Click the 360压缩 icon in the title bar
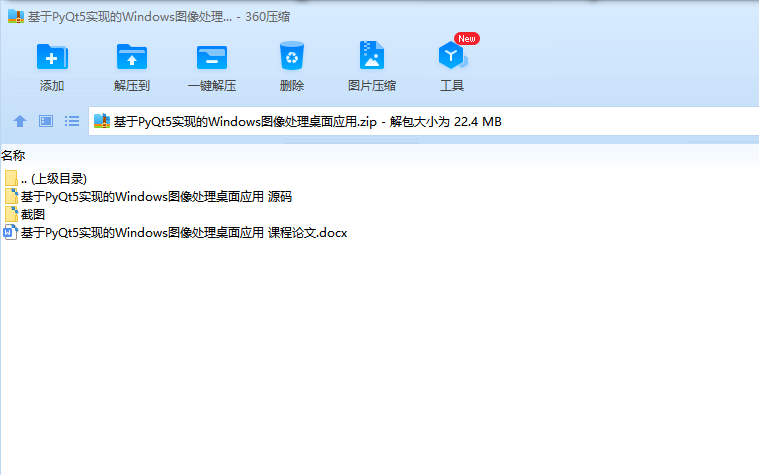The width and height of the screenshot is (759, 475). (x=16, y=16)
